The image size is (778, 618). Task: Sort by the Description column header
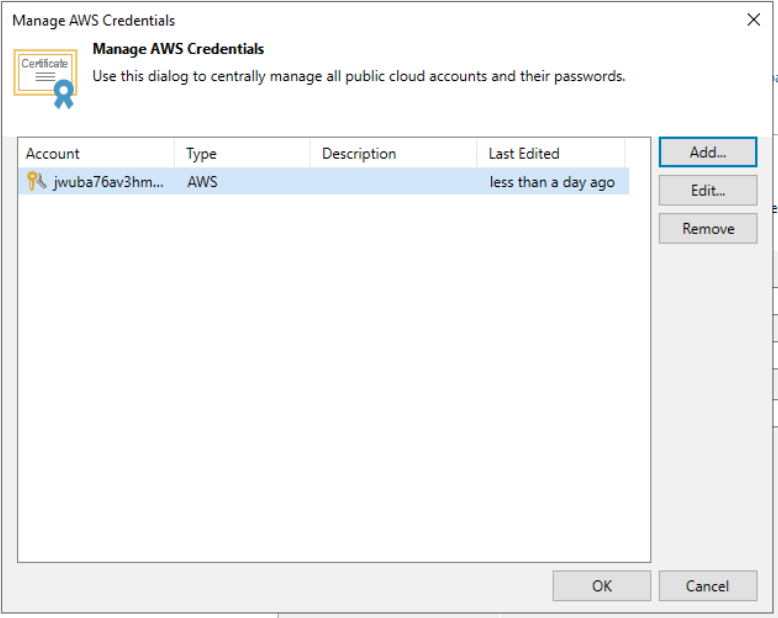(393, 153)
